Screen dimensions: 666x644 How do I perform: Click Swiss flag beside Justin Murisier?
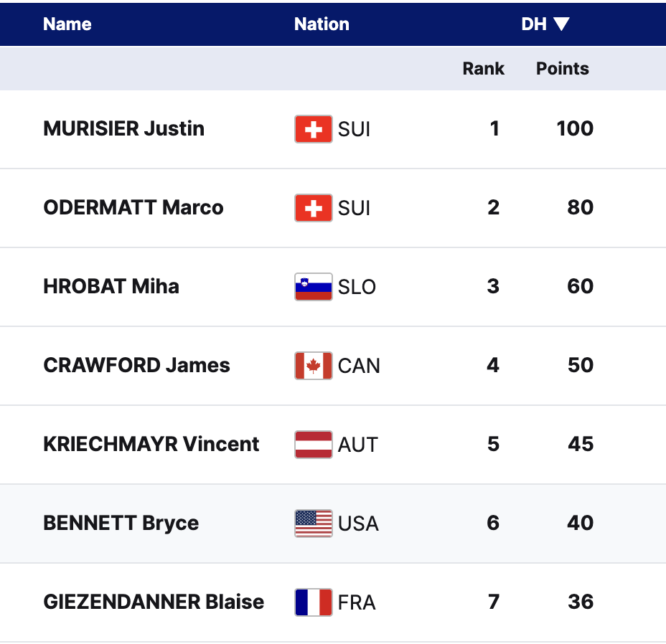(314, 129)
